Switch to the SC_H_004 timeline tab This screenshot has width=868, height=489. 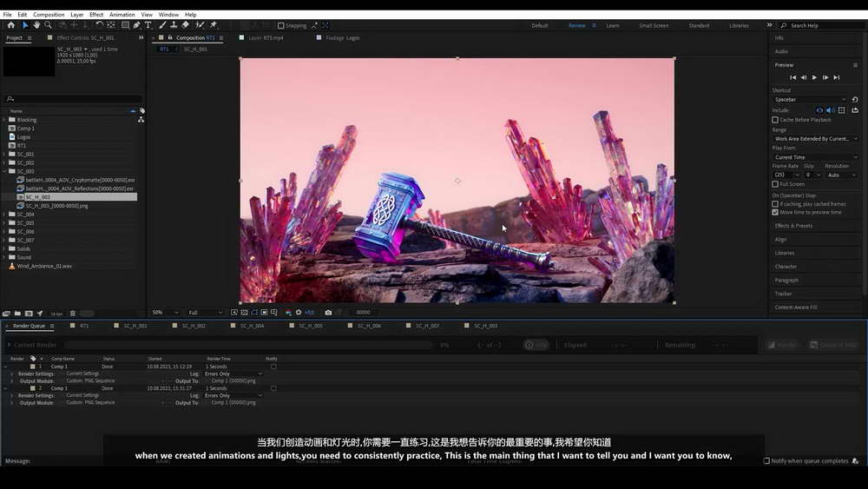pyautogui.click(x=252, y=326)
